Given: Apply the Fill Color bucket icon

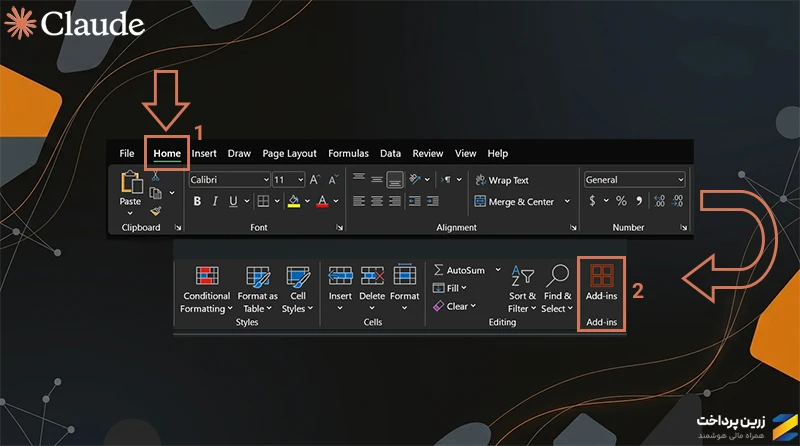Looking at the screenshot, I should [x=294, y=201].
